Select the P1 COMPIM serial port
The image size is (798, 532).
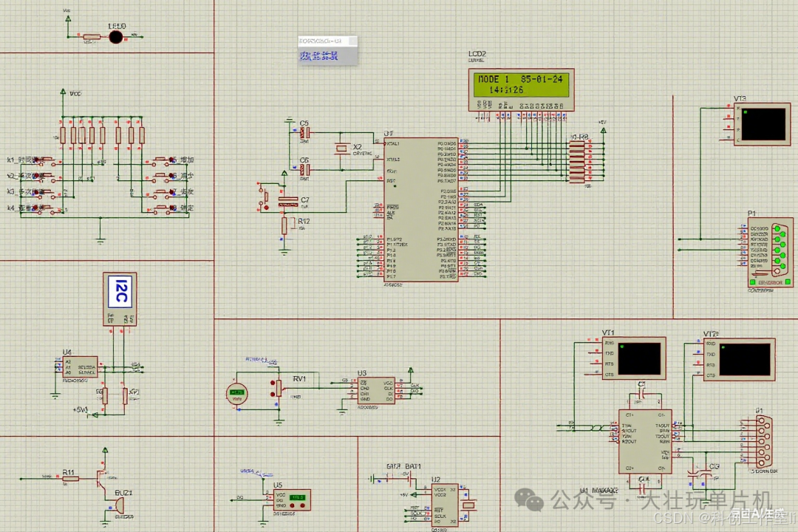(x=770, y=252)
